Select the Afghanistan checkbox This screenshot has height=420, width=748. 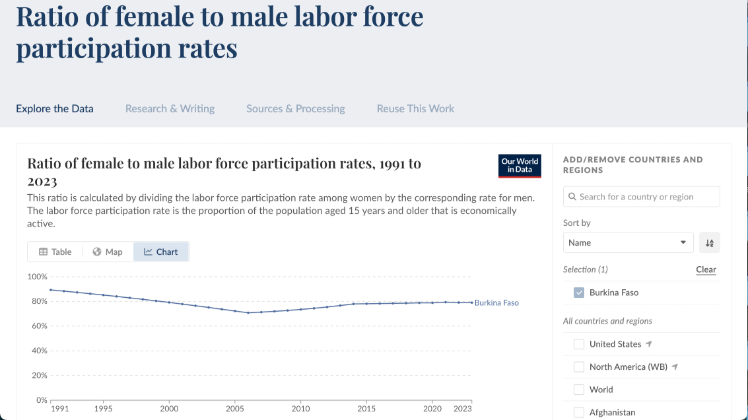(579, 412)
